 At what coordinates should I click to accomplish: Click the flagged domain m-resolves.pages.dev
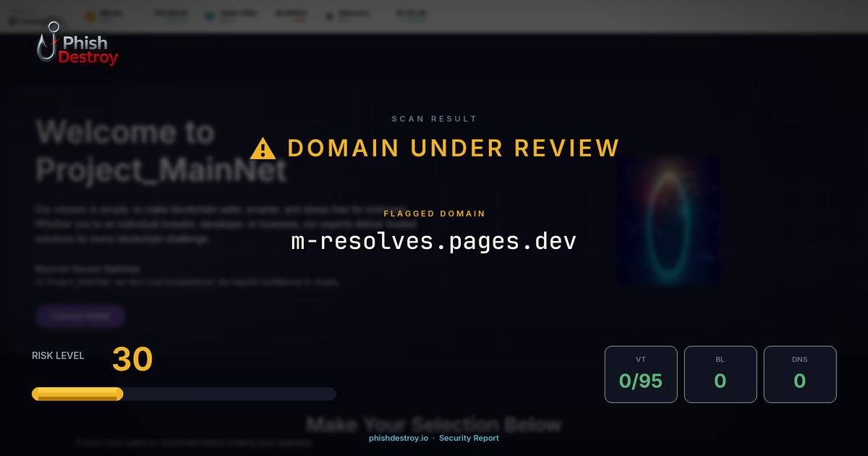433,241
